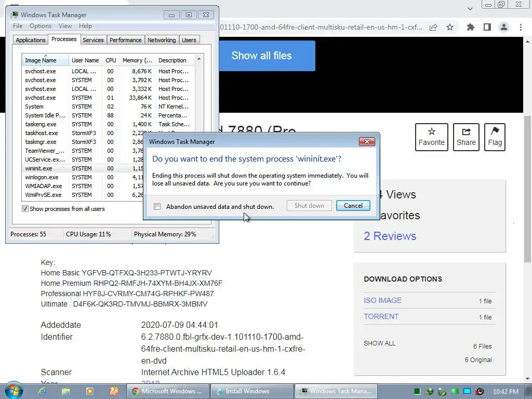Open the ISO IMAGE download link

coord(382,300)
